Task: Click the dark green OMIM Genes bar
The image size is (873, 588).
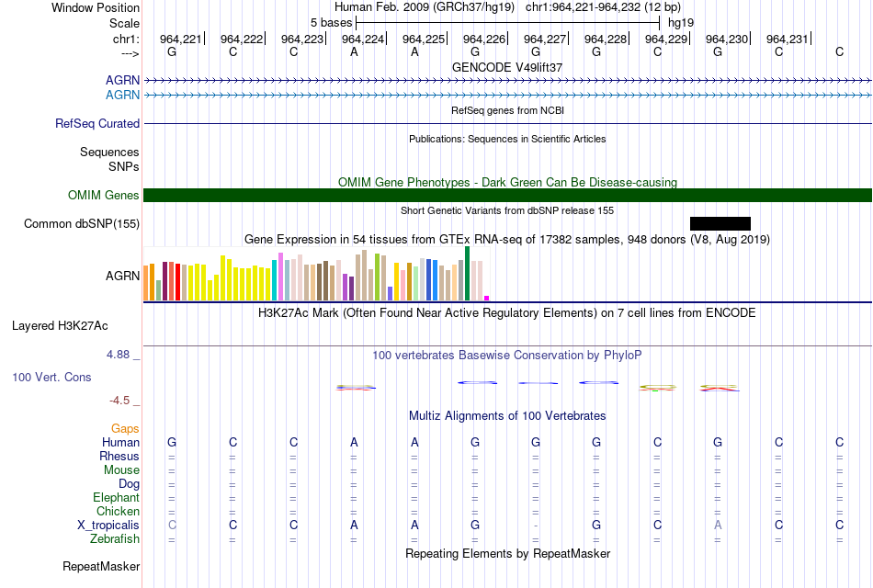Action: coord(507,196)
